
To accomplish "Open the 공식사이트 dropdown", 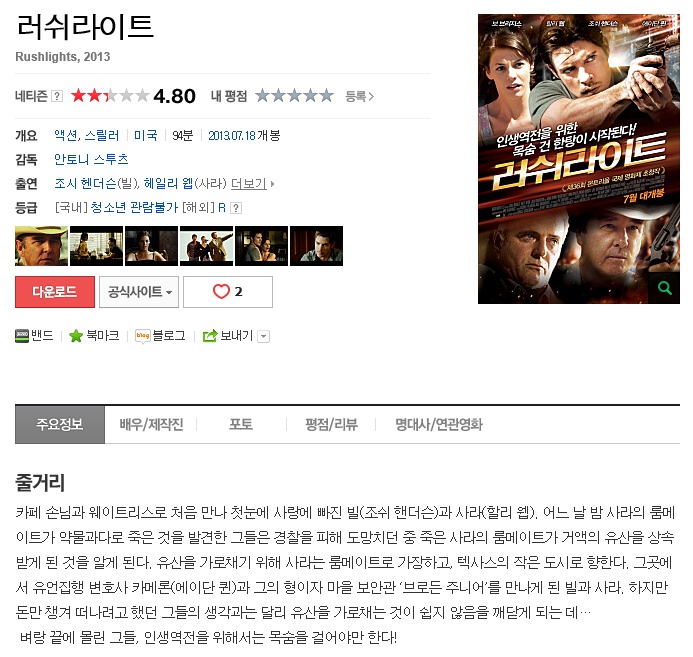I will [139, 292].
